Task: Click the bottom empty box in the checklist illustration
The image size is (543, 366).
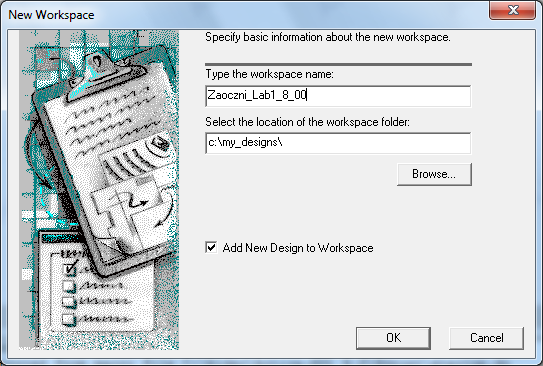Action: 69,319
